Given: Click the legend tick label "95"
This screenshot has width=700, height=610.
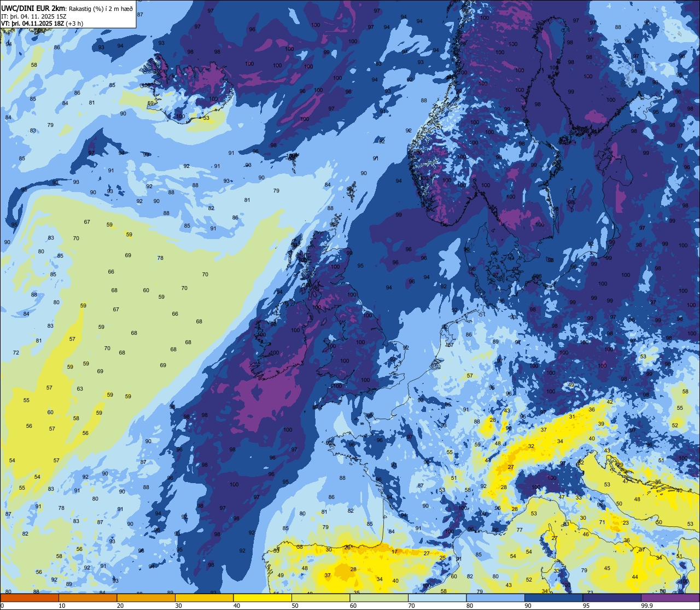Looking at the screenshot, I should click(586, 606).
